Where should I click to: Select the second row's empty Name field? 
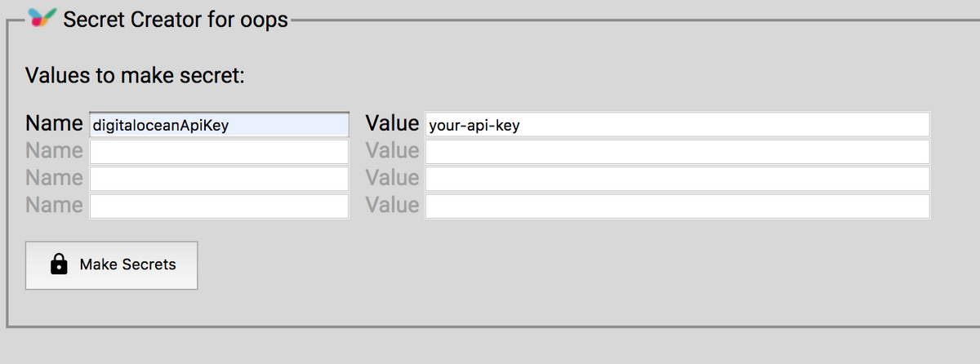[x=219, y=152]
